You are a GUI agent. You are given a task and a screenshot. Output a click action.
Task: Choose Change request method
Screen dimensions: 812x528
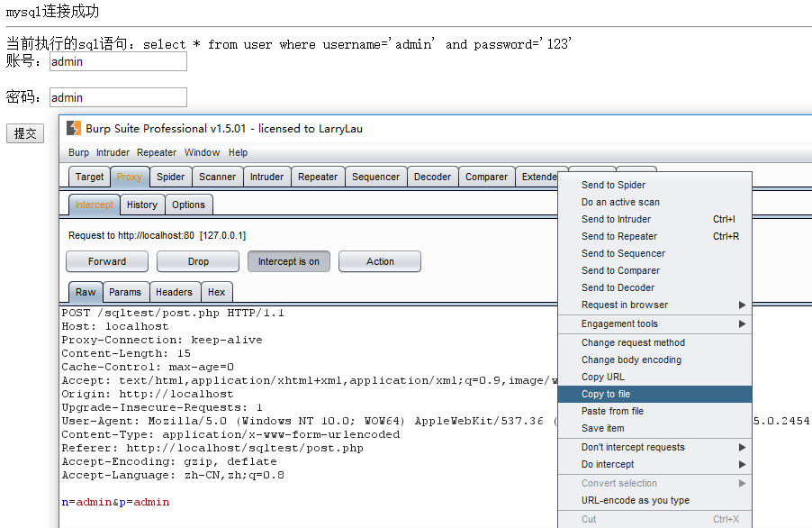pyautogui.click(x=654, y=342)
